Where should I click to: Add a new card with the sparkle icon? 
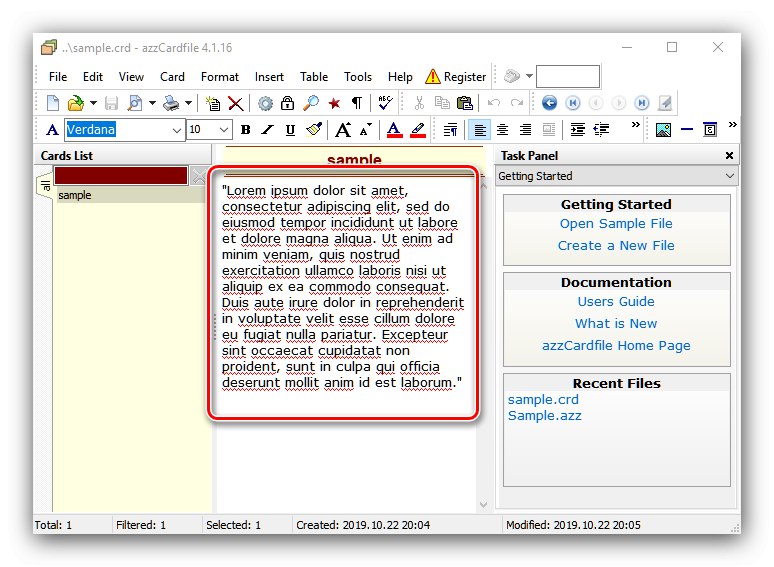pyautogui.click(x=213, y=103)
